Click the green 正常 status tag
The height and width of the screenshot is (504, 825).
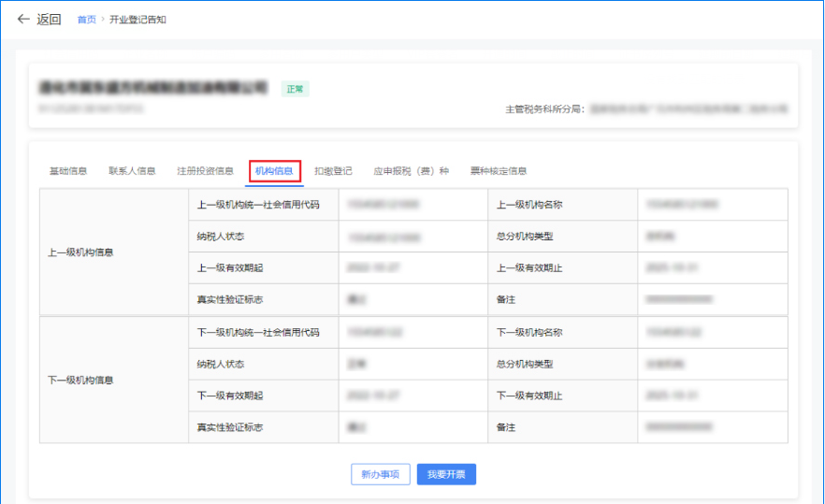pyautogui.click(x=296, y=89)
